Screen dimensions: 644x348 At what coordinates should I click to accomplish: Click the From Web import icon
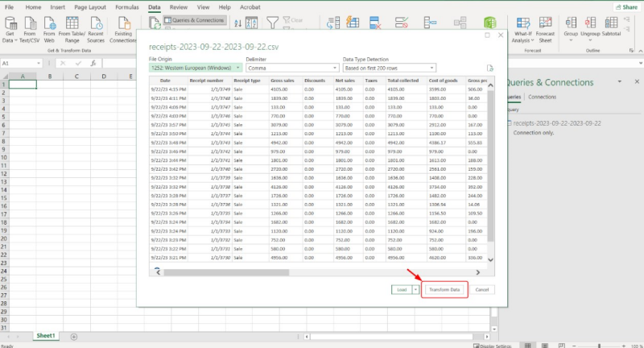tap(48, 24)
